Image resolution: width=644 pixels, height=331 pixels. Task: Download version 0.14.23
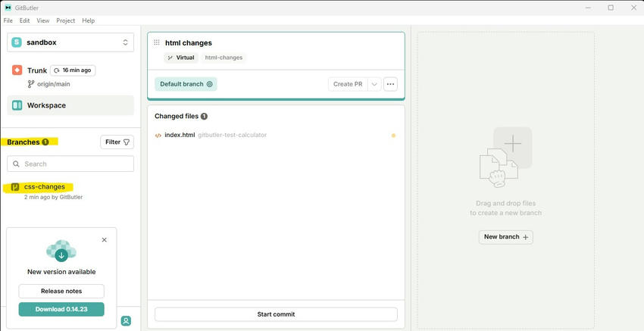pyautogui.click(x=61, y=309)
